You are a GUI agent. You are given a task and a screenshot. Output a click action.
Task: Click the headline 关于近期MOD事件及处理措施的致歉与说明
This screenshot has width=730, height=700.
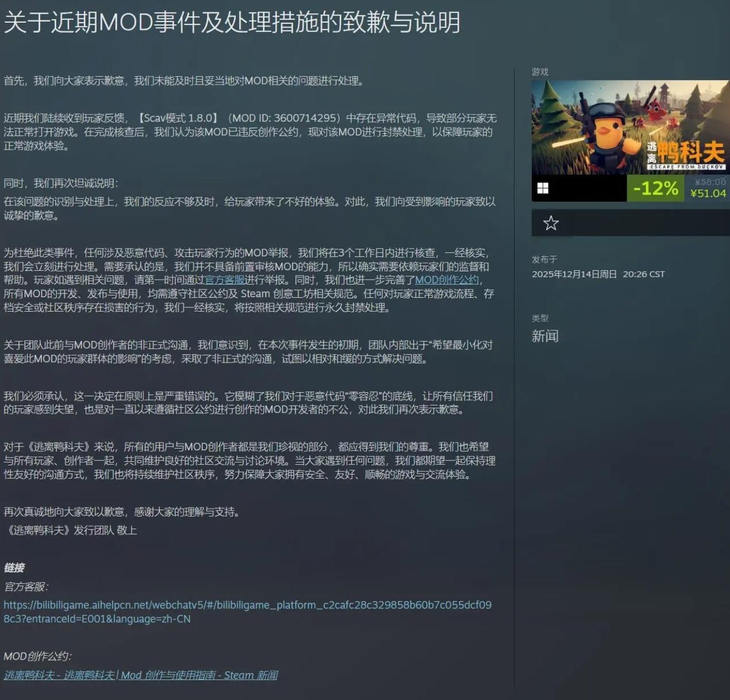click(232, 23)
